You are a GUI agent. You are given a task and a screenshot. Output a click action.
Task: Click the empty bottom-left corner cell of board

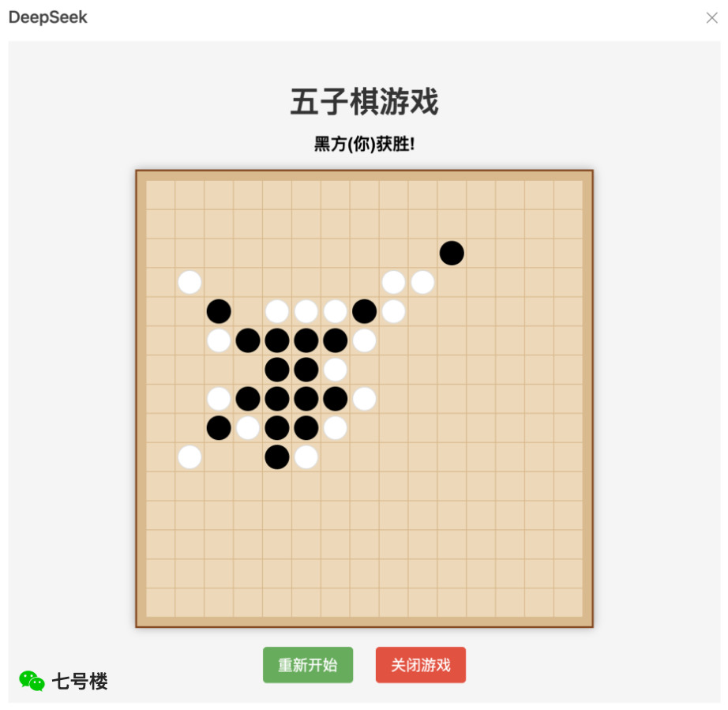click(160, 603)
